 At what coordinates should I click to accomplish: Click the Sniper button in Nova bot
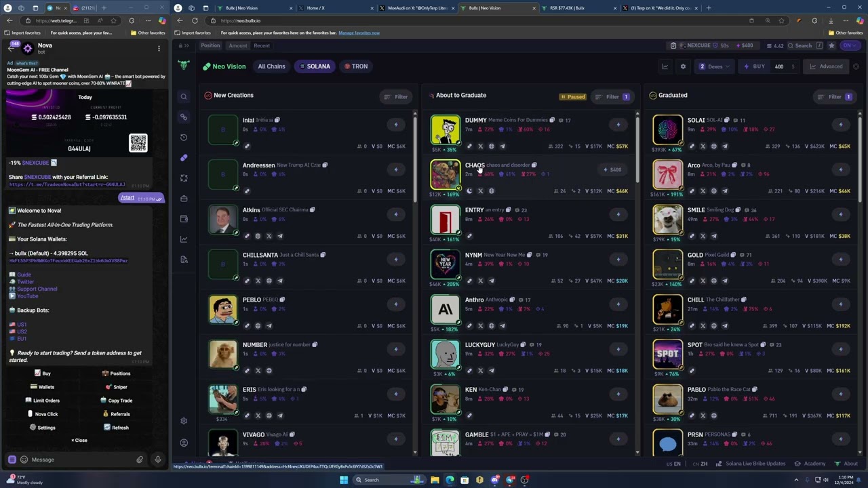coord(117,387)
